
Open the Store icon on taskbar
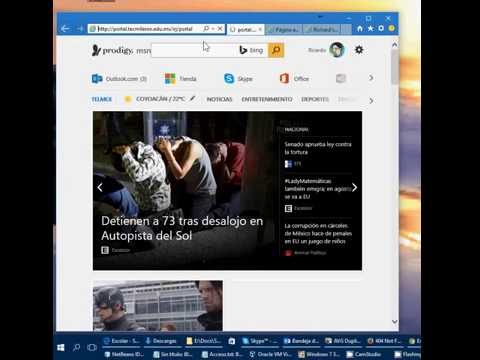[232, 341]
